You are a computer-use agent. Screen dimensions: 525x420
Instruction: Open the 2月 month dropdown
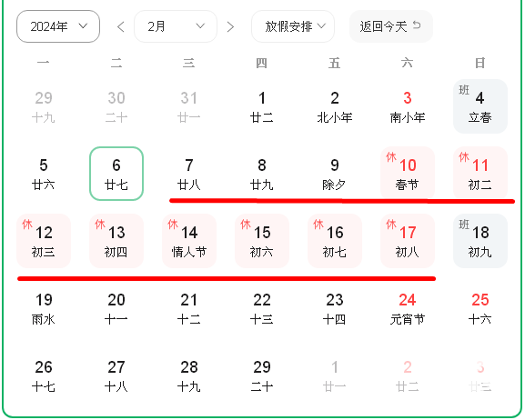click(x=176, y=26)
